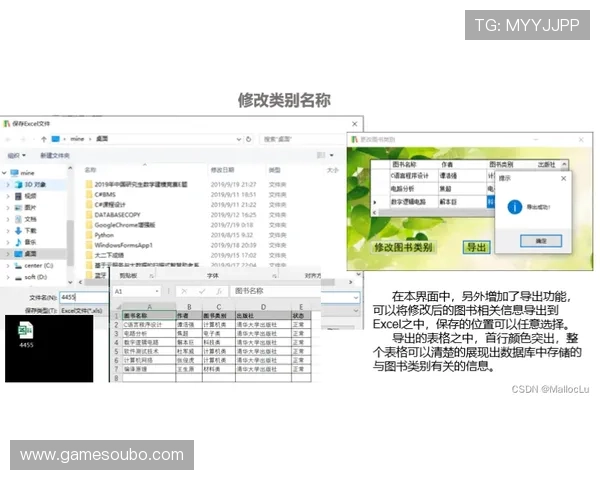
Task: Click the 类型 column header
Action: (x=274, y=170)
